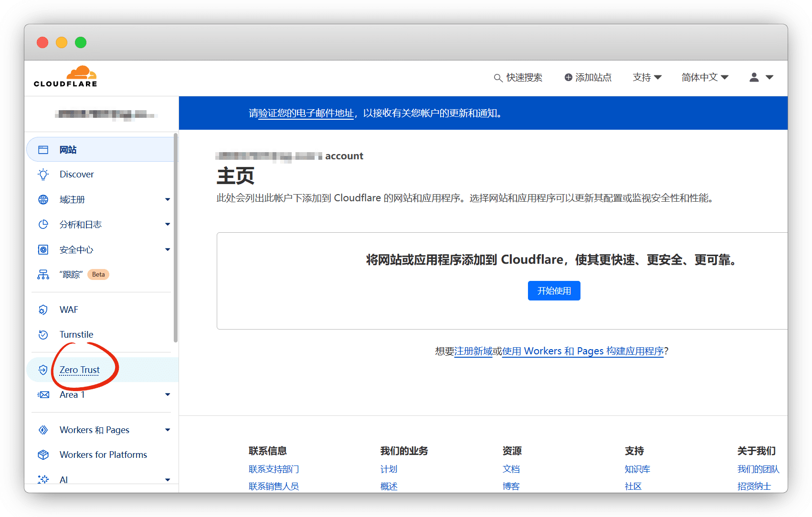The image size is (812, 517).
Task: Click the 主页 page heading
Action: [x=235, y=176]
